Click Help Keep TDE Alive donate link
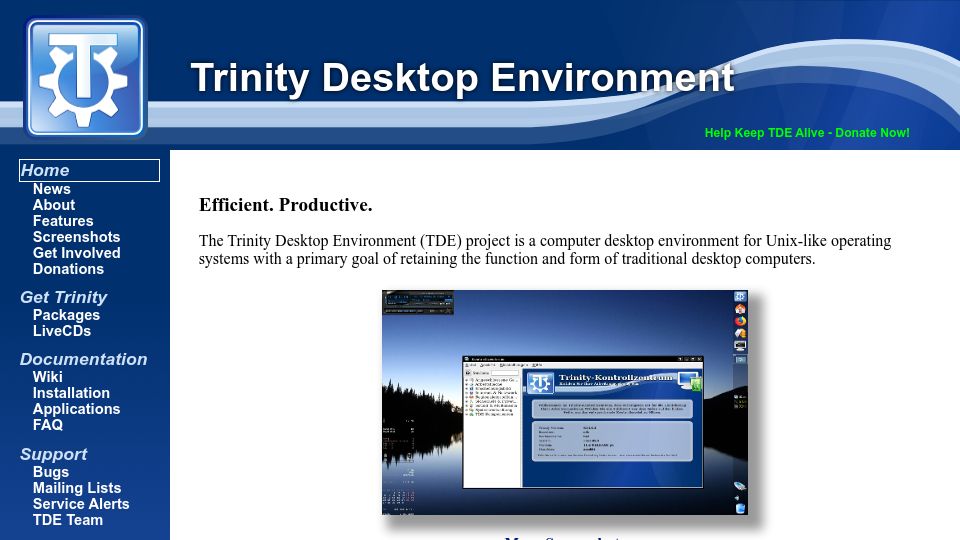Screen dimensions: 960x540 [807, 133]
